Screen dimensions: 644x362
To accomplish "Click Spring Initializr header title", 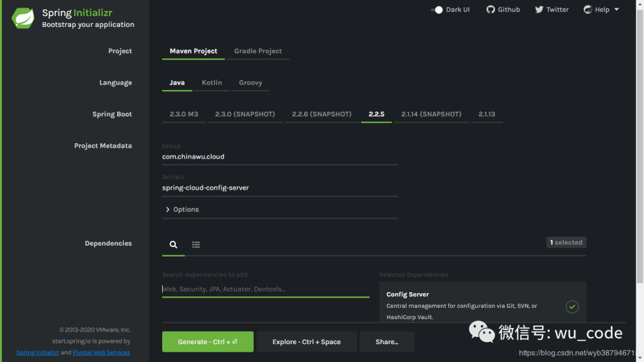I will tap(77, 13).
